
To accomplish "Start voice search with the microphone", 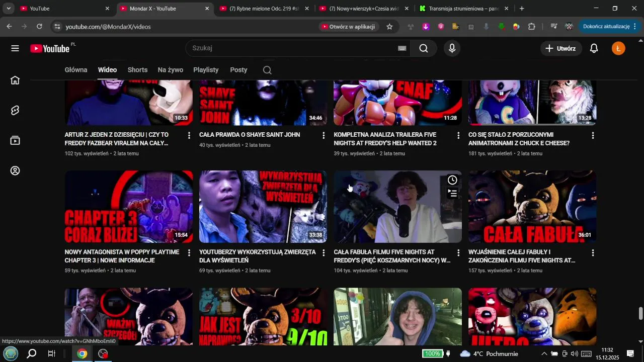I will point(452,48).
